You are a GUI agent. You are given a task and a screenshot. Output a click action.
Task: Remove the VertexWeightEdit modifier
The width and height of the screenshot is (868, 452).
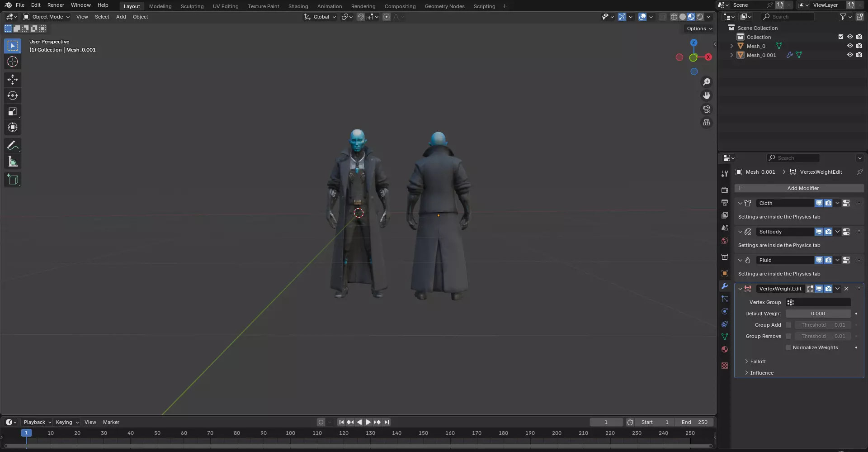[x=846, y=289]
